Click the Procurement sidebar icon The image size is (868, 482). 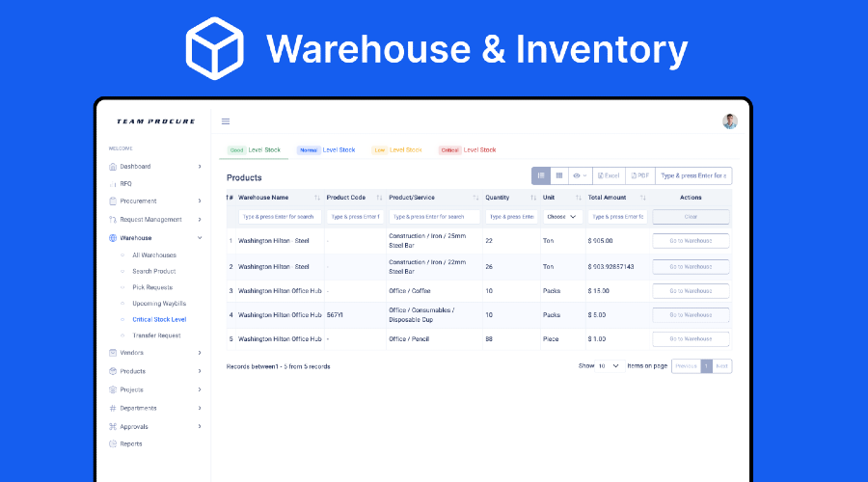point(113,201)
